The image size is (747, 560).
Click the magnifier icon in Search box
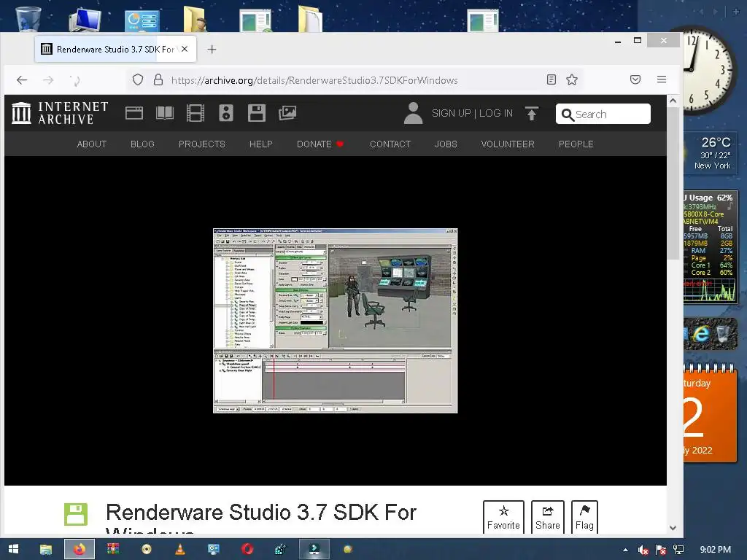pos(568,114)
